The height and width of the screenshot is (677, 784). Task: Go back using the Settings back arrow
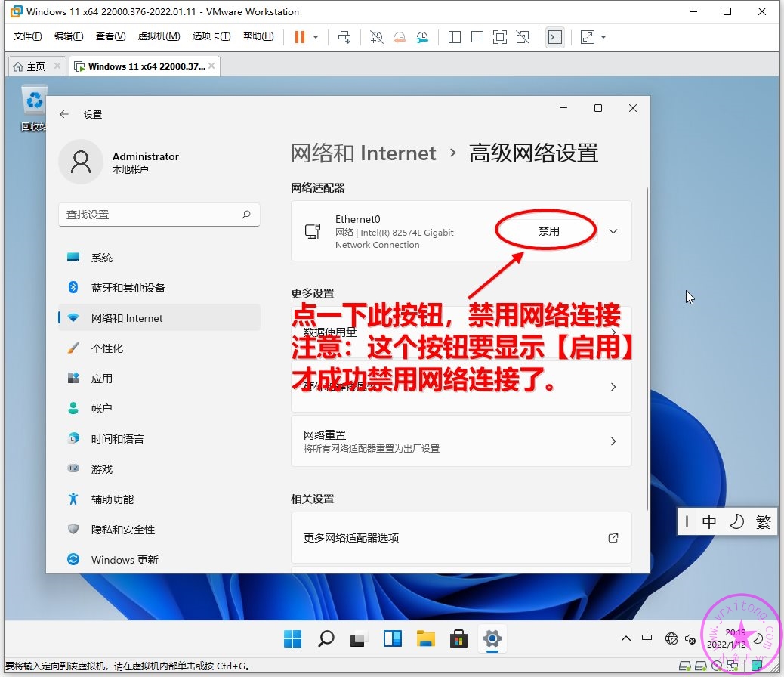(64, 114)
